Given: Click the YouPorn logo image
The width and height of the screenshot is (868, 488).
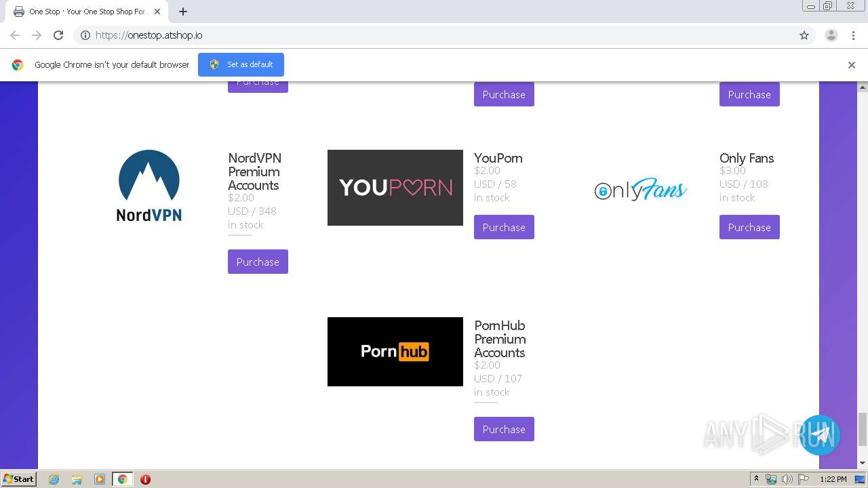Looking at the screenshot, I should click(x=395, y=188).
